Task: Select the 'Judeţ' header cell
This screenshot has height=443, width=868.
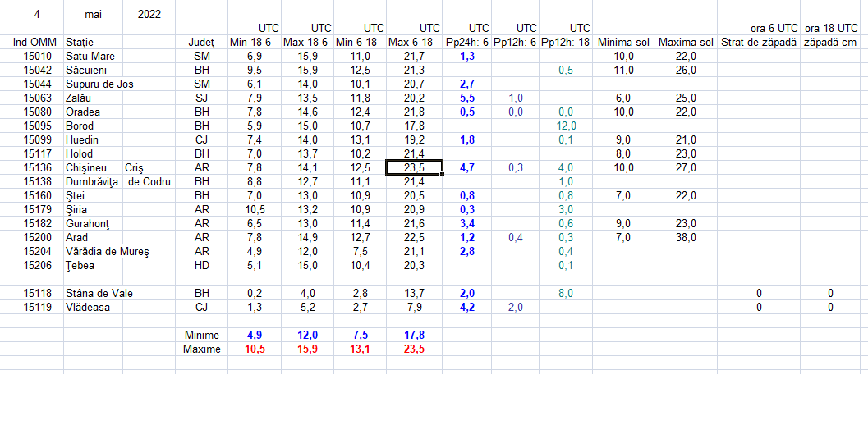Action: [201, 42]
